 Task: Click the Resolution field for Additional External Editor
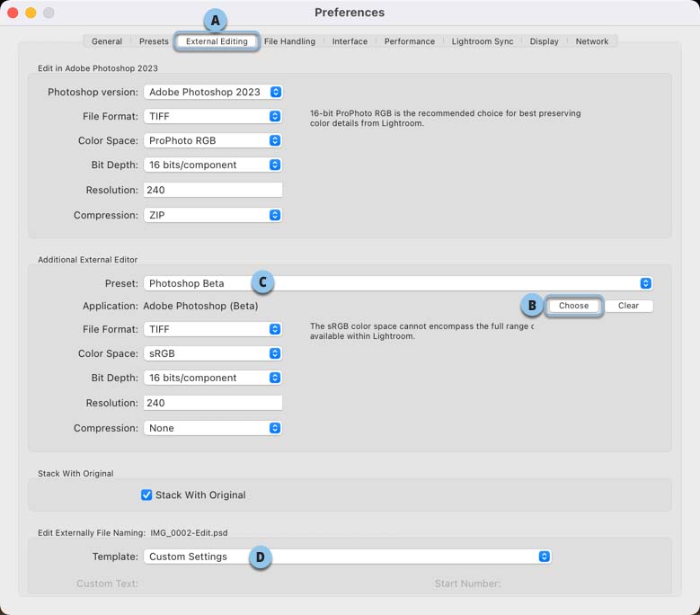213,403
